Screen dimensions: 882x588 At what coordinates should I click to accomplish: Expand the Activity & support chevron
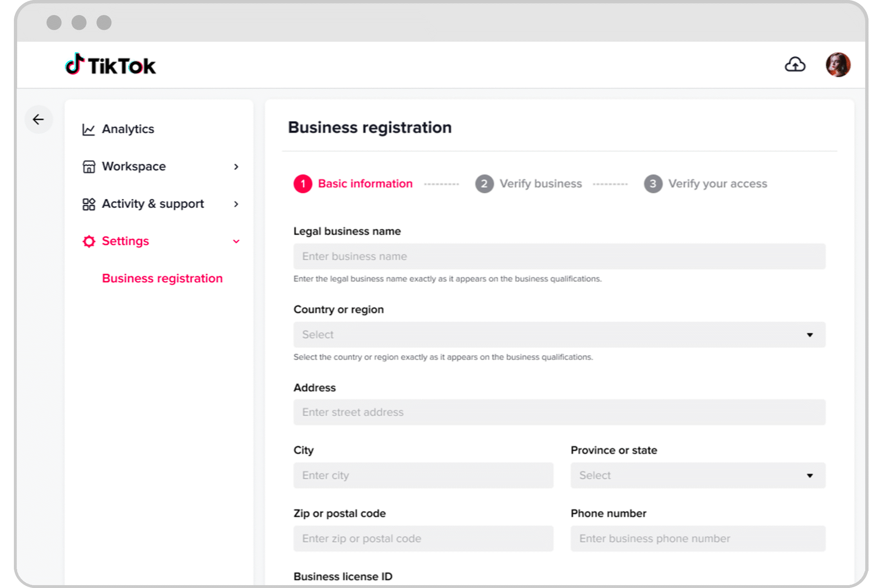point(236,204)
